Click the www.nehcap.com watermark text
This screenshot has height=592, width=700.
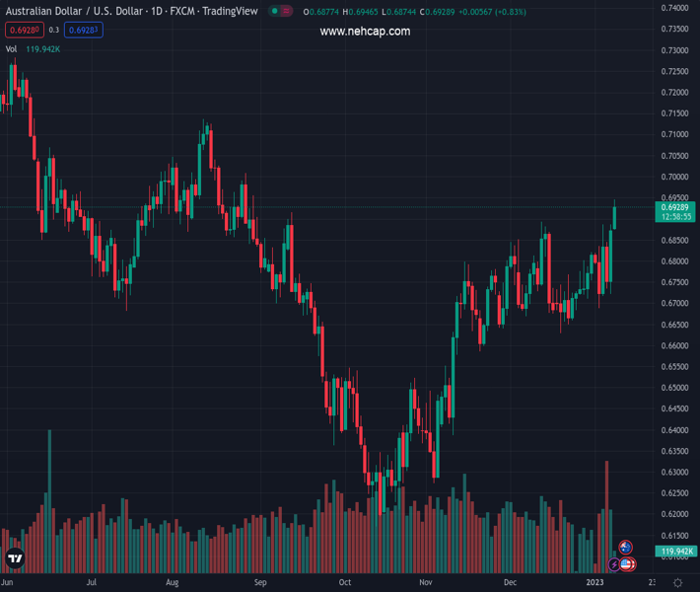[365, 32]
